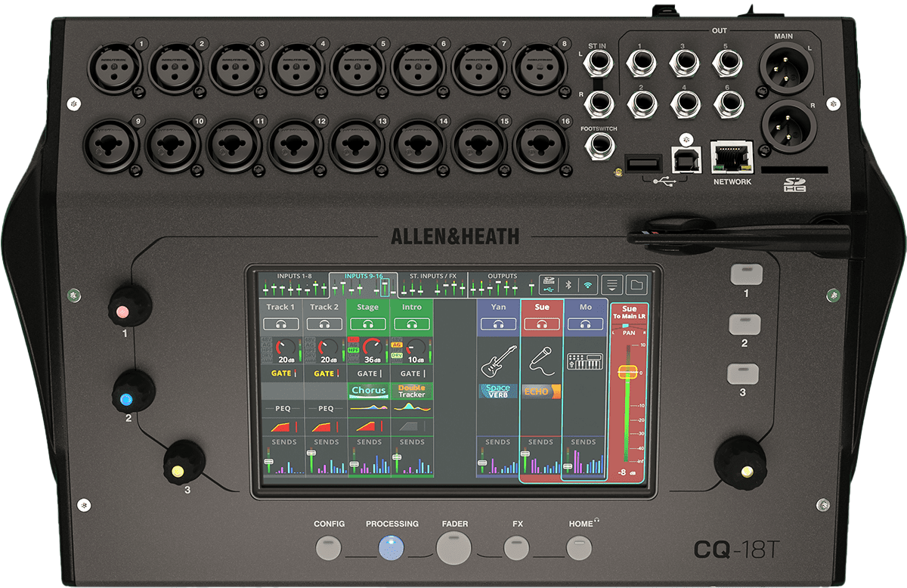907x588 pixels.
Task: Tap the SD card and USB status icon
Action: [549, 284]
